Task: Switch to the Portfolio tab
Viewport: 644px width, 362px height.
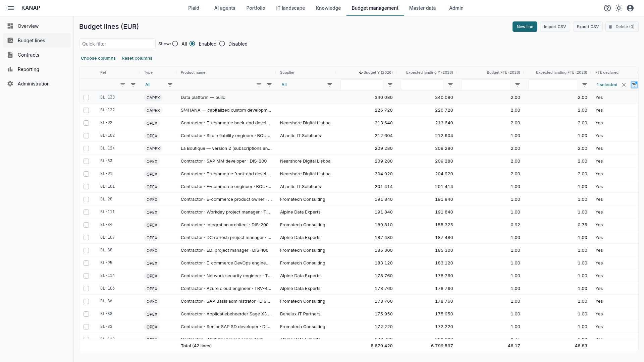Action: 256,8
